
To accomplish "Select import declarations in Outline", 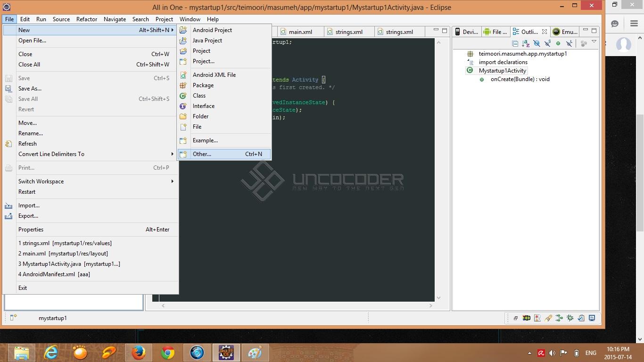I will [503, 62].
